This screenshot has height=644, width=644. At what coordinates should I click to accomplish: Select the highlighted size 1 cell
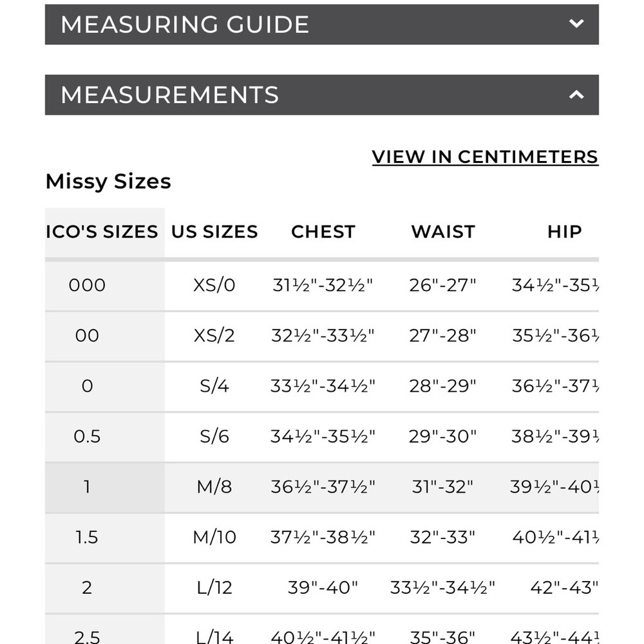point(87,487)
